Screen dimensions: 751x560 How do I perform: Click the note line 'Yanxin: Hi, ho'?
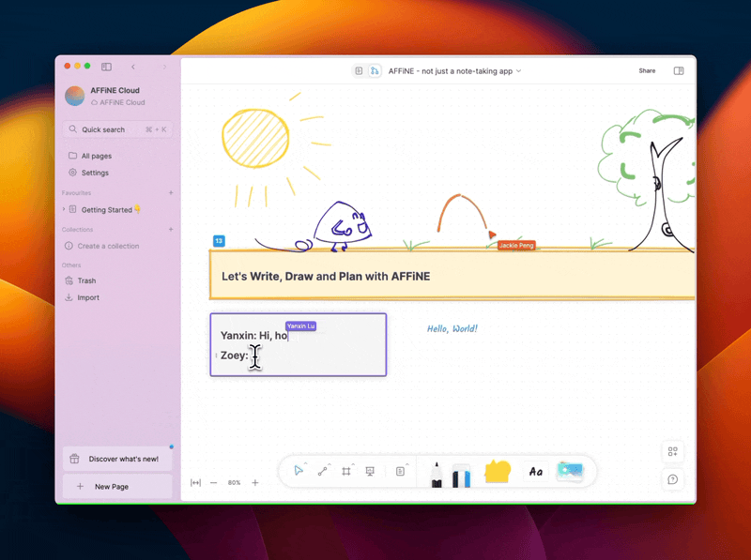[x=253, y=335]
